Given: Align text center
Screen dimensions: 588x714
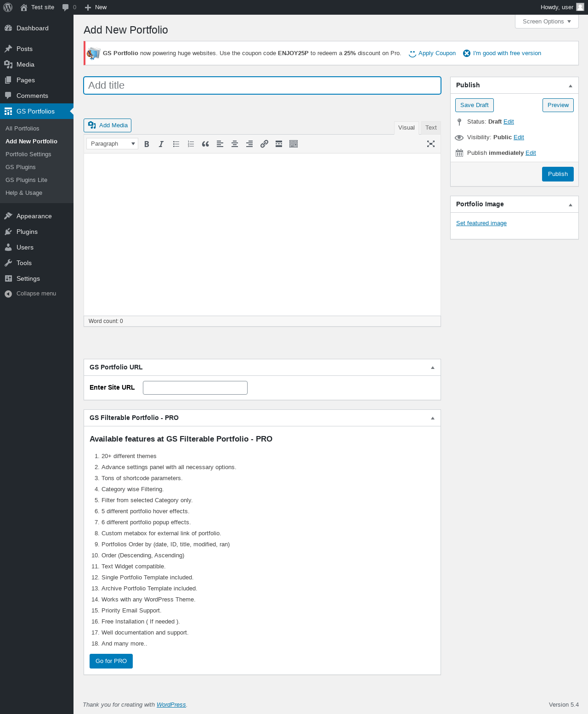Looking at the screenshot, I should [x=235, y=144].
